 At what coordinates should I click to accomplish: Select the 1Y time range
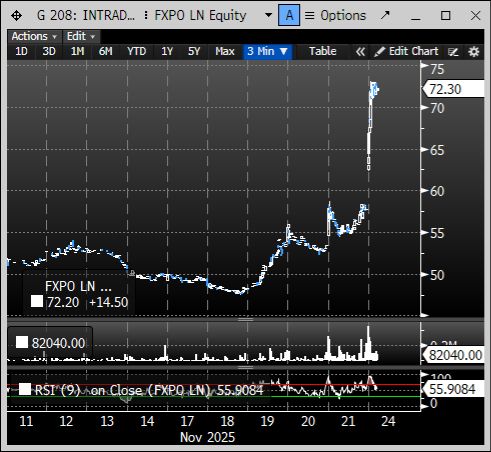tap(167, 51)
